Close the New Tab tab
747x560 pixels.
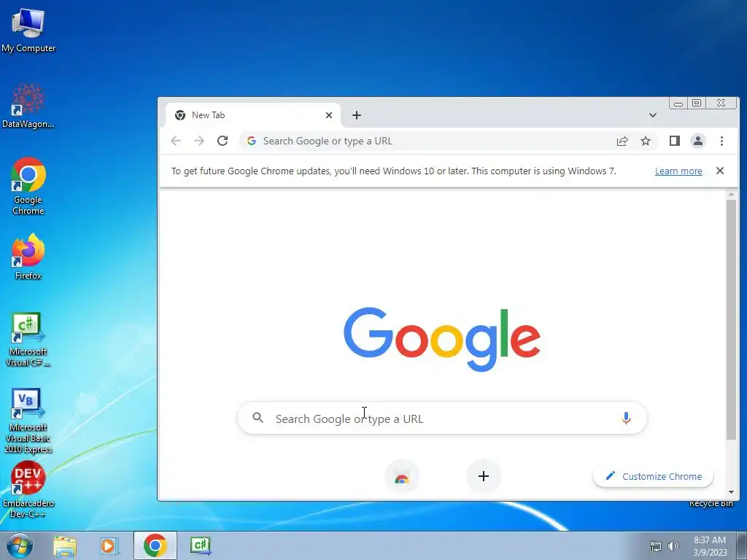tap(329, 115)
